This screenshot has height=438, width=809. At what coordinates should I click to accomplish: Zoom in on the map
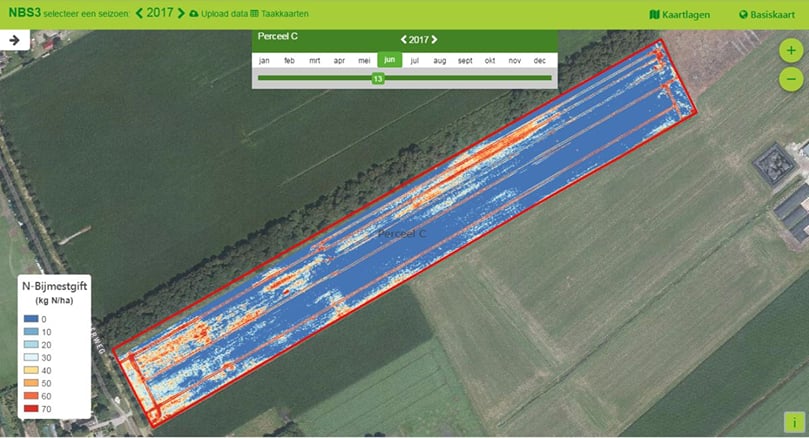791,51
